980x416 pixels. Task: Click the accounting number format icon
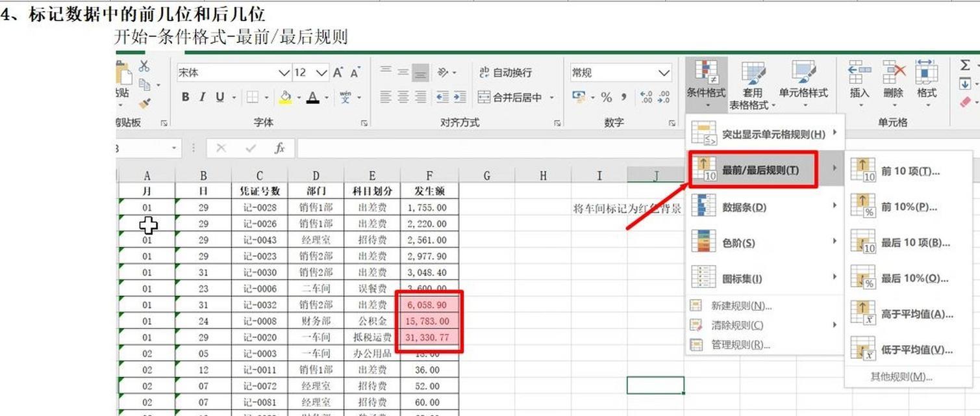[579, 97]
